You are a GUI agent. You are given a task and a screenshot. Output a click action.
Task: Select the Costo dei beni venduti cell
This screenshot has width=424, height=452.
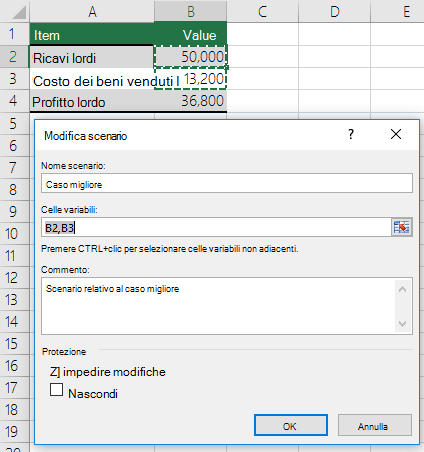(92, 79)
